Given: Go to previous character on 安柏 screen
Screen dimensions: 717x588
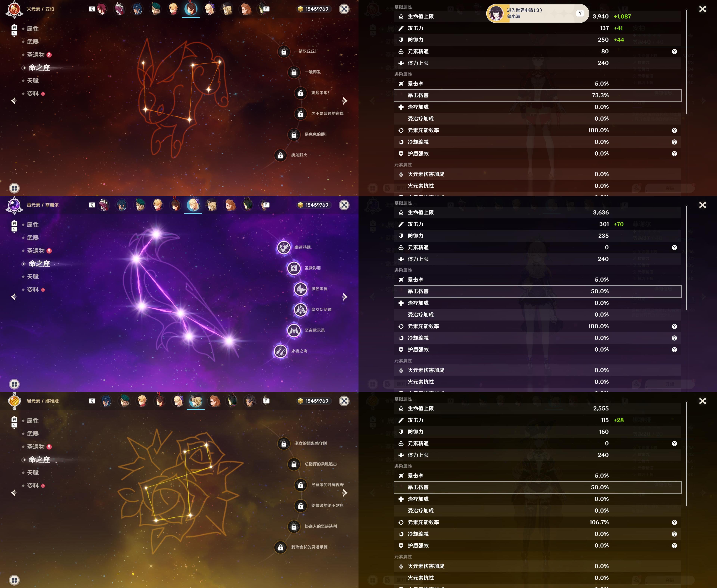Looking at the screenshot, I should pos(14,101).
